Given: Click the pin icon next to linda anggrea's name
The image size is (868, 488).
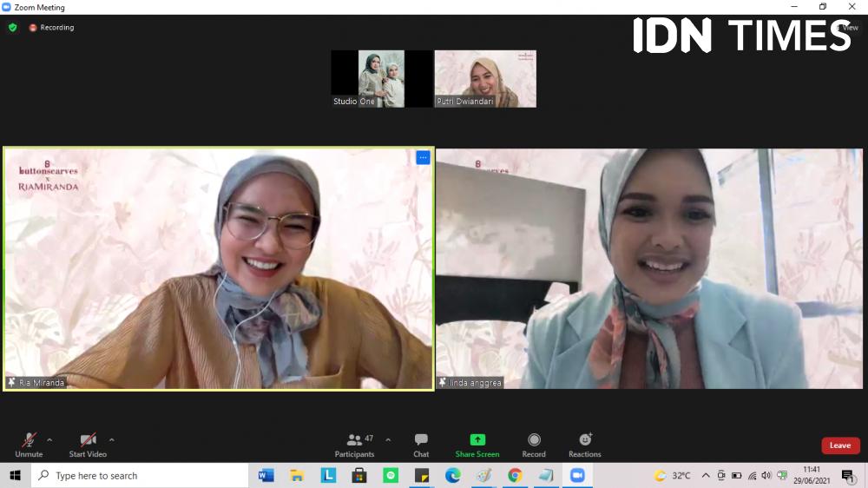Looking at the screenshot, I should tap(443, 382).
